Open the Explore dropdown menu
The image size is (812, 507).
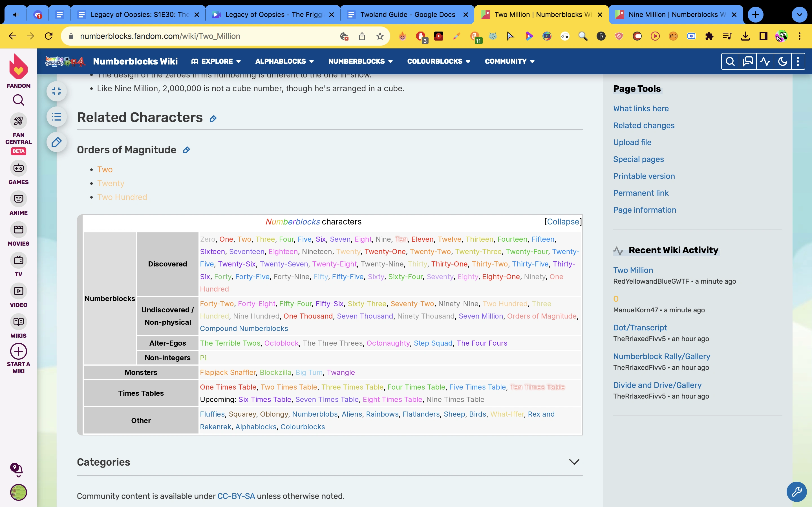pyautogui.click(x=217, y=61)
